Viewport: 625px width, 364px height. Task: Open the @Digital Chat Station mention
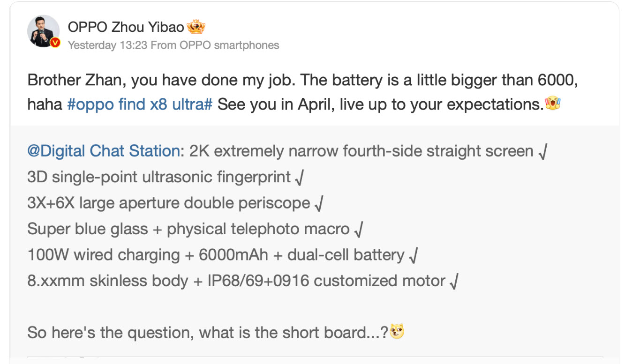coord(104,151)
